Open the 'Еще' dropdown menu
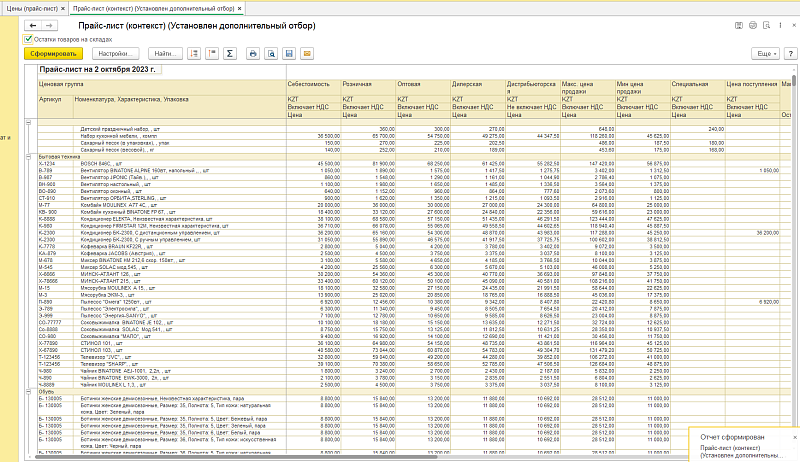 click(x=765, y=52)
